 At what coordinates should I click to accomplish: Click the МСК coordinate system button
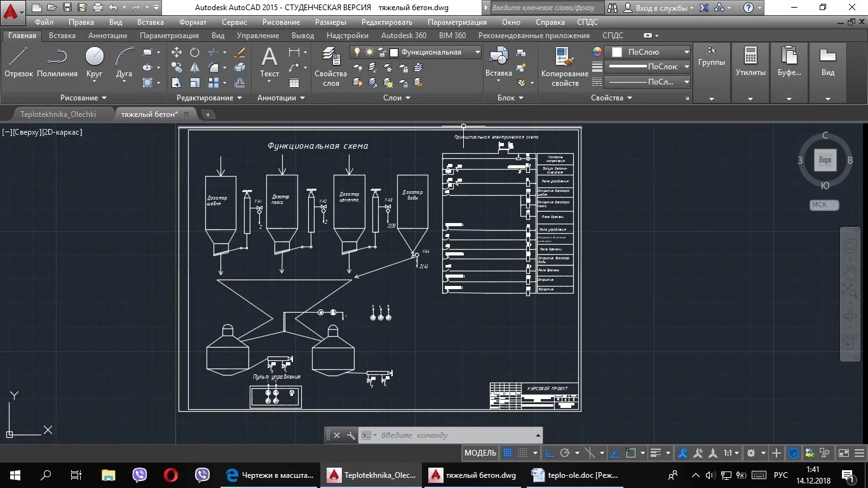824,205
